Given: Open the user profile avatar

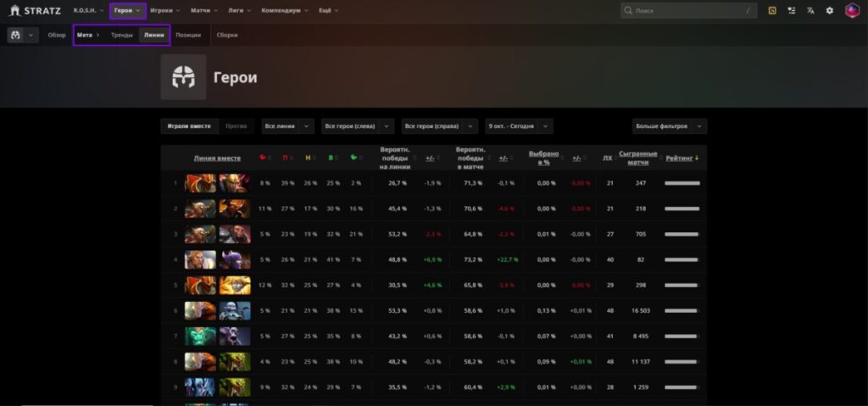Looking at the screenshot, I should (852, 10).
